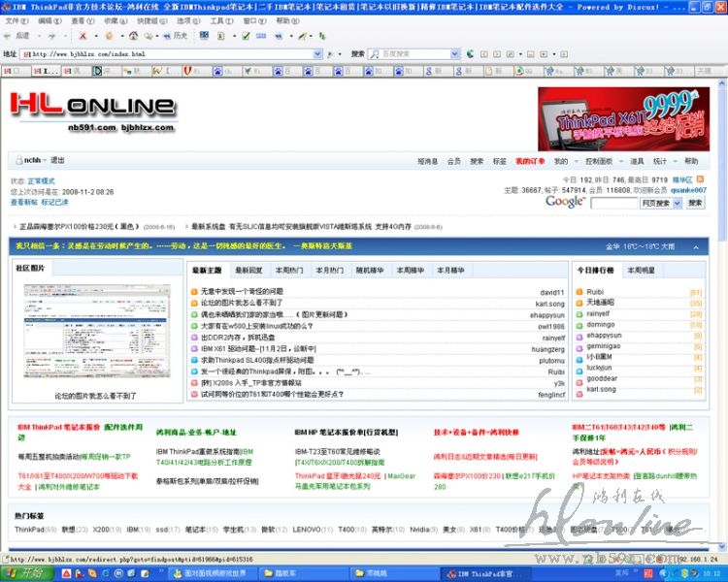Click the Google logo beside search box
The width and height of the screenshot is (728, 582).
pyautogui.click(x=564, y=202)
